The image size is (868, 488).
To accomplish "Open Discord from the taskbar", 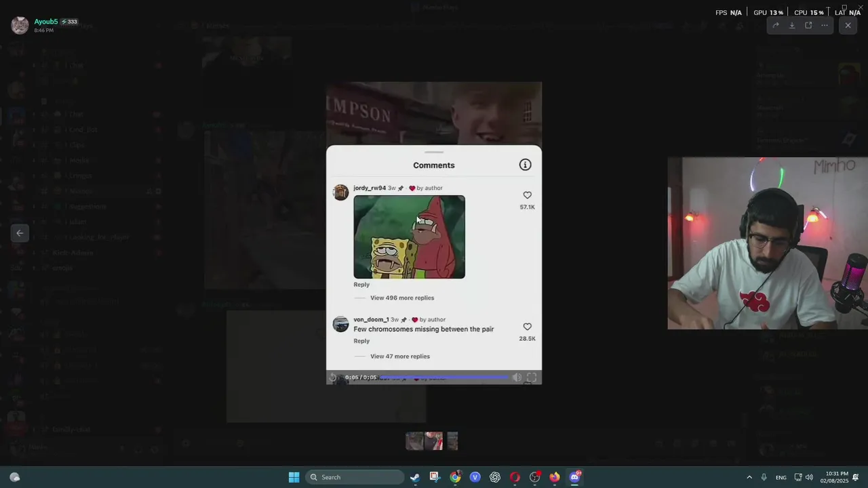I will [x=575, y=477].
